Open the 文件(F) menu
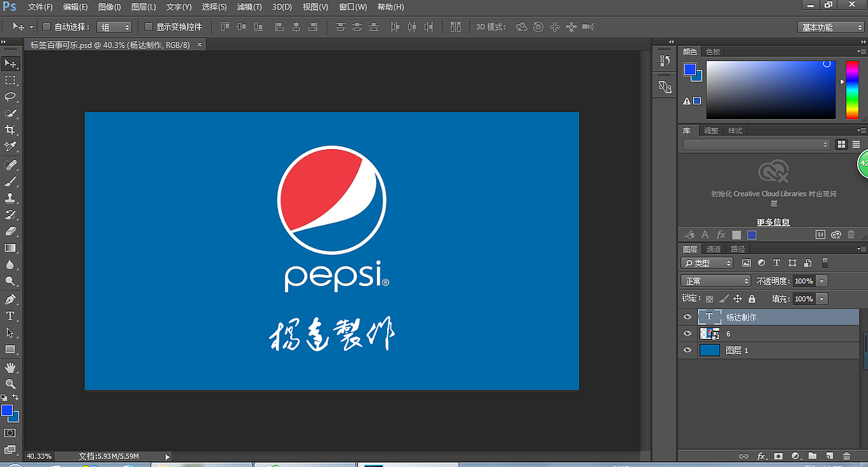868x467 pixels. pos(40,7)
